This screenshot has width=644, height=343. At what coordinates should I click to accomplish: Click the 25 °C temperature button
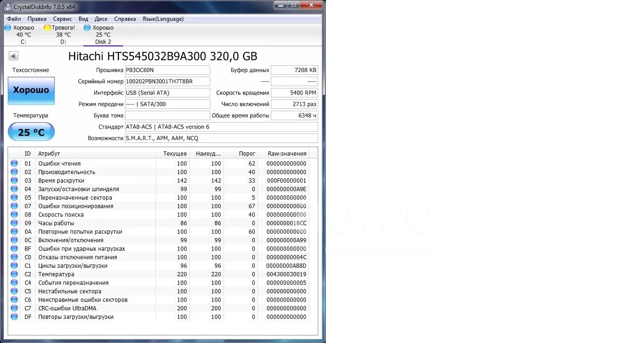coord(31,132)
